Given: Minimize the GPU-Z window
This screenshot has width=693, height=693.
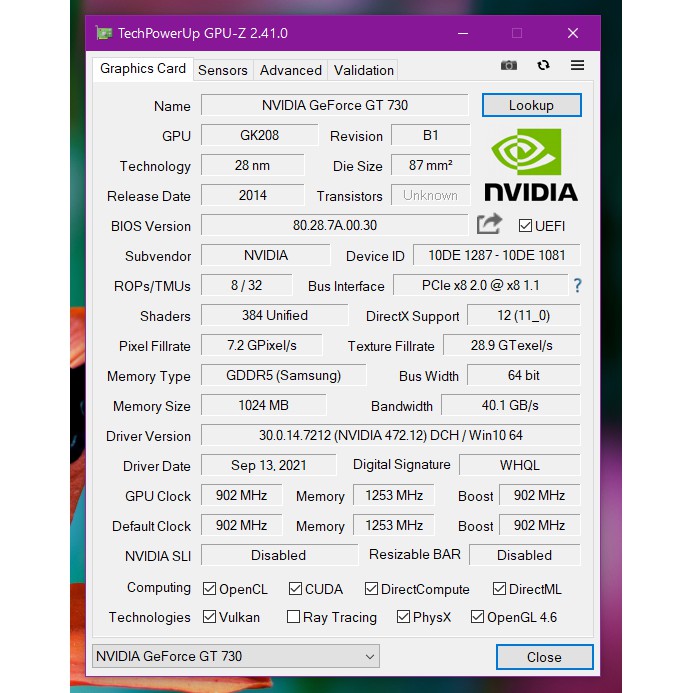Looking at the screenshot, I should 463,33.
